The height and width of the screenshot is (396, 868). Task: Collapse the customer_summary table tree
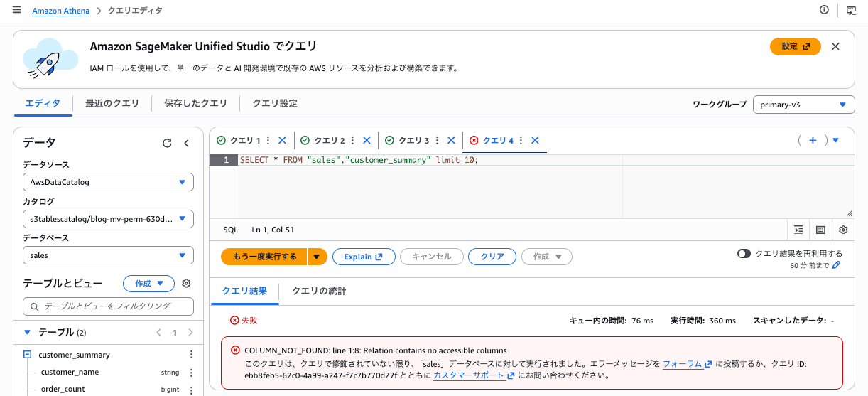pyautogui.click(x=27, y=355)
